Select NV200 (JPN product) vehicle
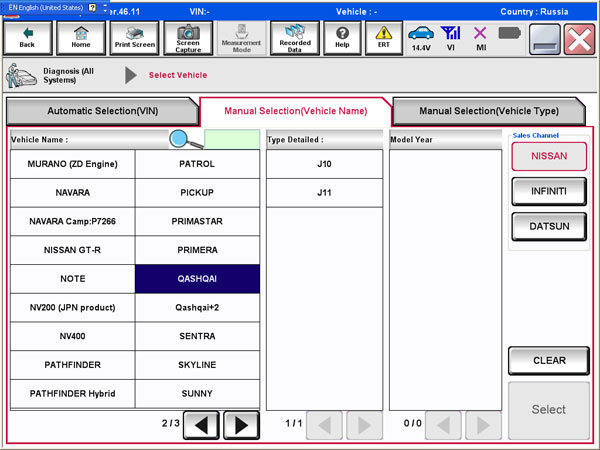 pos(72,308)
